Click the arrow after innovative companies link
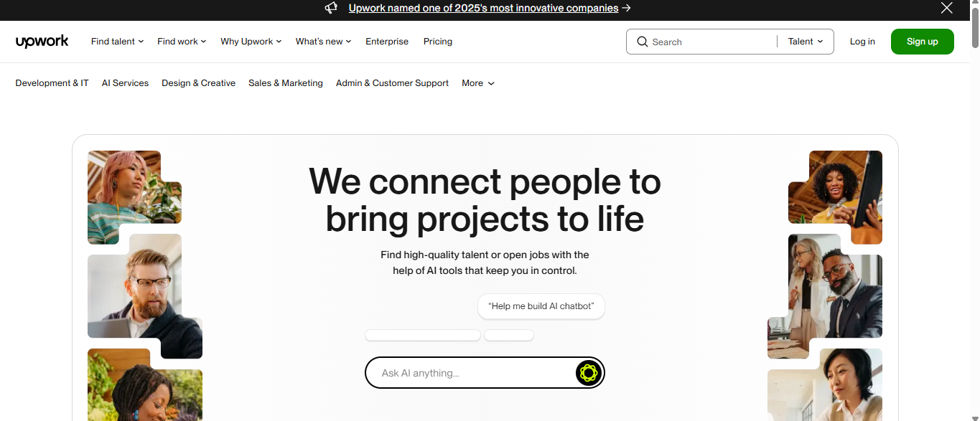The height and width of the screenshot is (421, 980). [627, 8]
